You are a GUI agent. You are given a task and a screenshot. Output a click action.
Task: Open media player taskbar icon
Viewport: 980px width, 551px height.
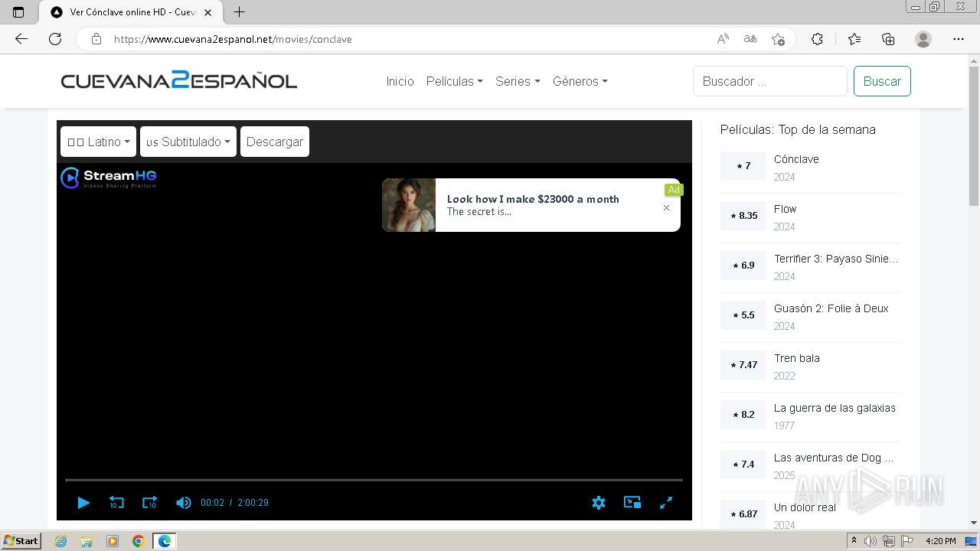click(113, 541)
